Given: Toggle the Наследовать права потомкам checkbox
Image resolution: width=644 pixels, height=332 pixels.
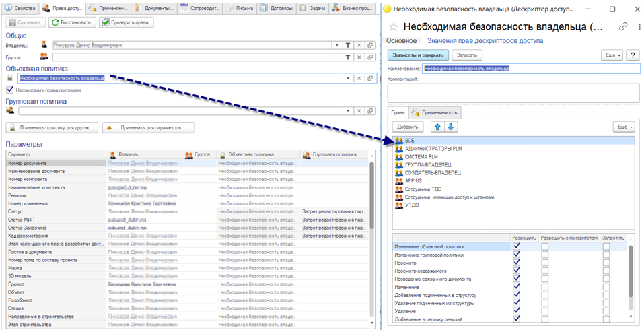Looking at the screenshot, I should click(x=10, y=90).
